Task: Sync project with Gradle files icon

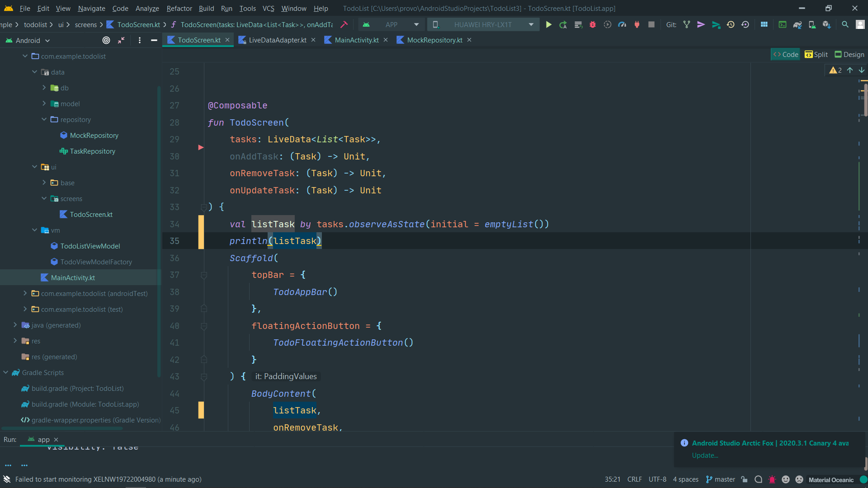Action: tap(797, 25)
